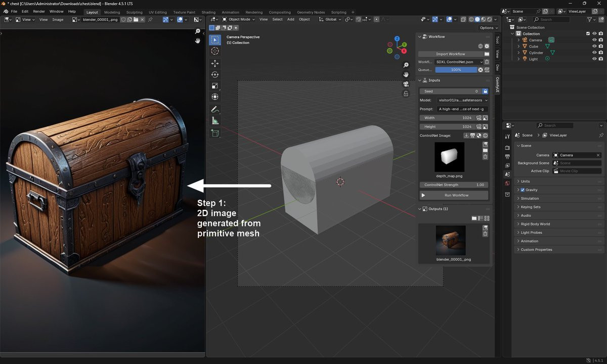
Task: Clear the scene Camera with the X button
Action: pyautogui.click(x=598, y=155)
